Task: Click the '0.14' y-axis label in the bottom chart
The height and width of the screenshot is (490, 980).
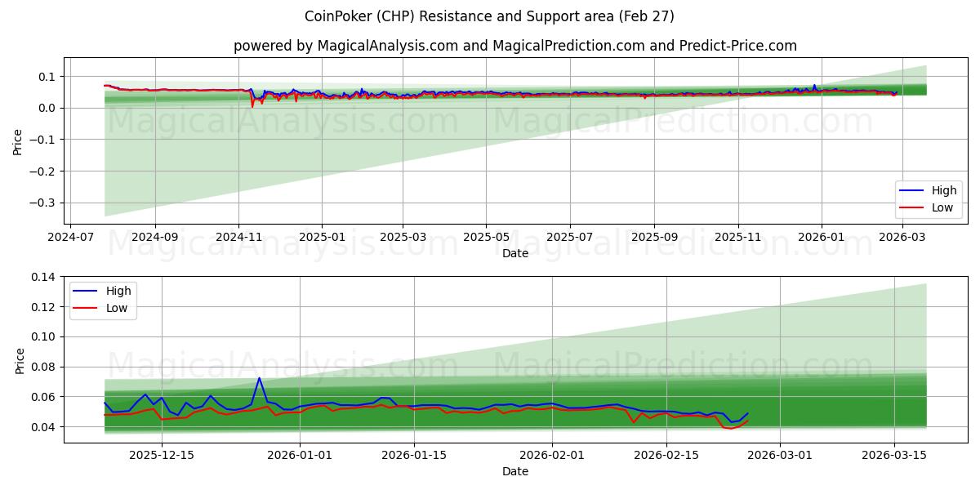Action: 45,277
